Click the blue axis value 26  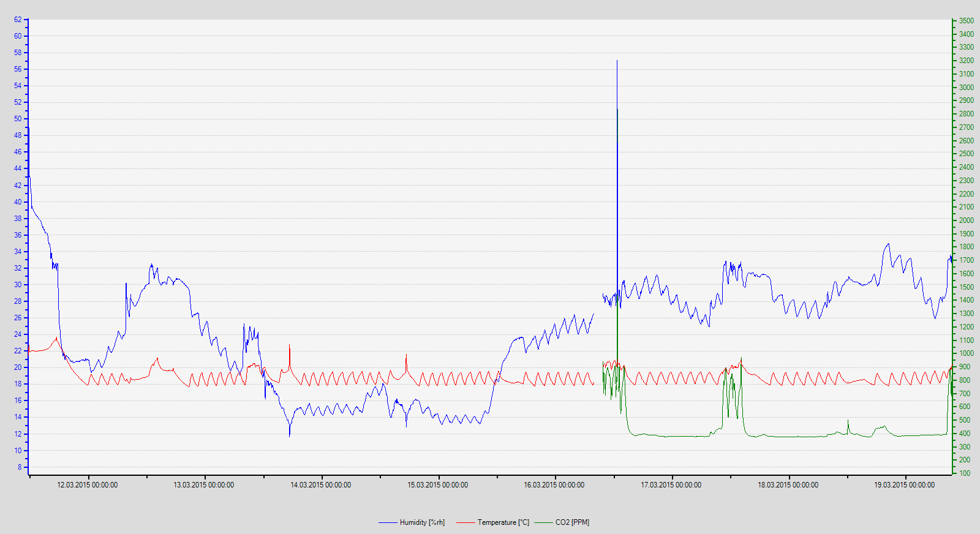[x=18, y=318]
